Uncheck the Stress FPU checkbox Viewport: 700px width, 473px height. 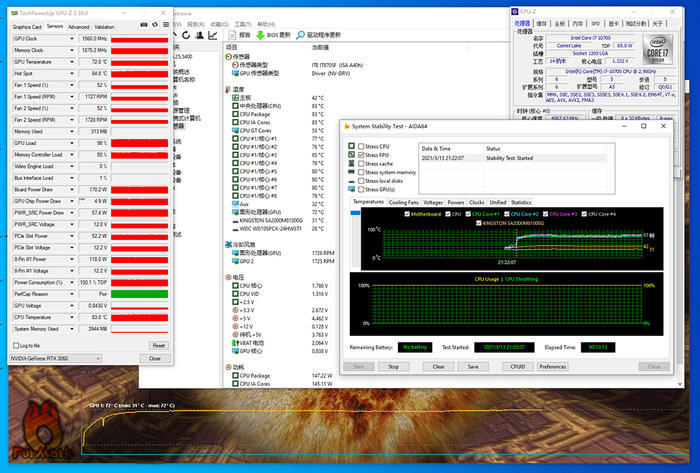tap(361, 155)
